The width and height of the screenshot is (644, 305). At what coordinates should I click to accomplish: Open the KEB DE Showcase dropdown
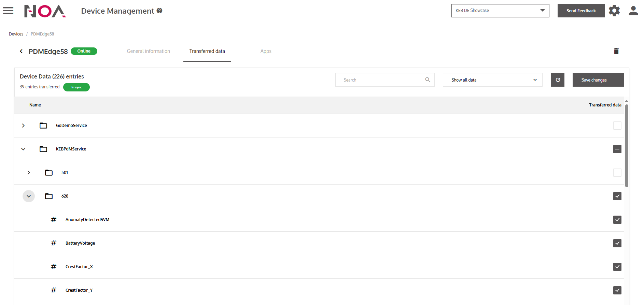click(x=500, y=11)
